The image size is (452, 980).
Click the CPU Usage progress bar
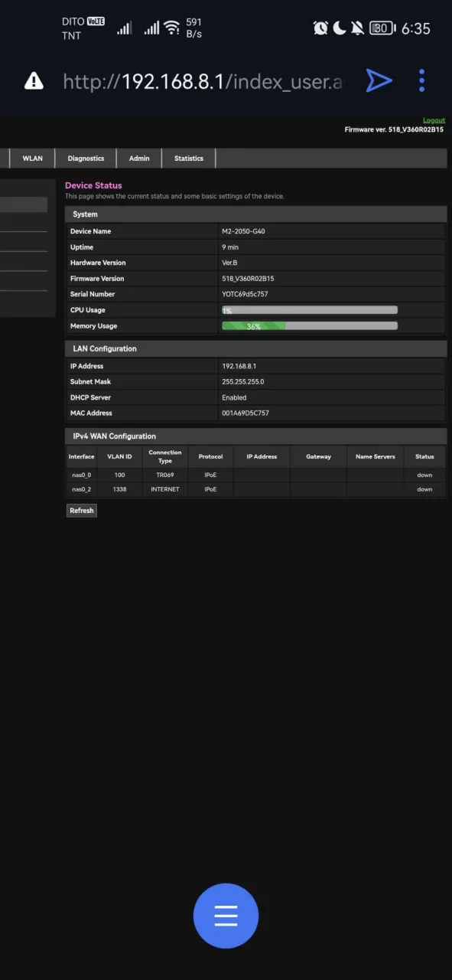tap(310, 310)
